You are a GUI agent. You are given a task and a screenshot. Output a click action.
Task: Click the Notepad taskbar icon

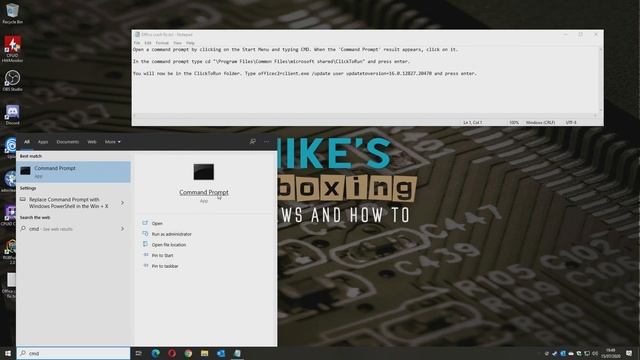pos(237,353)
